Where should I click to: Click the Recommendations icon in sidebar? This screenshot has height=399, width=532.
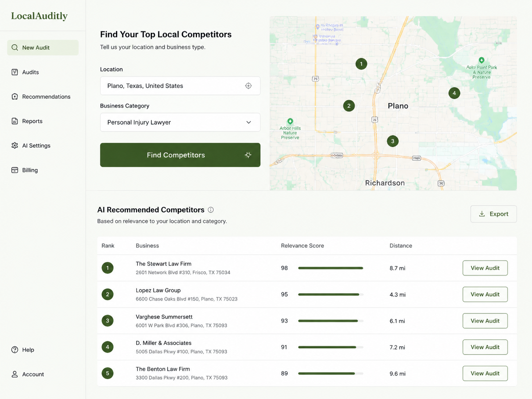point(15,97)
